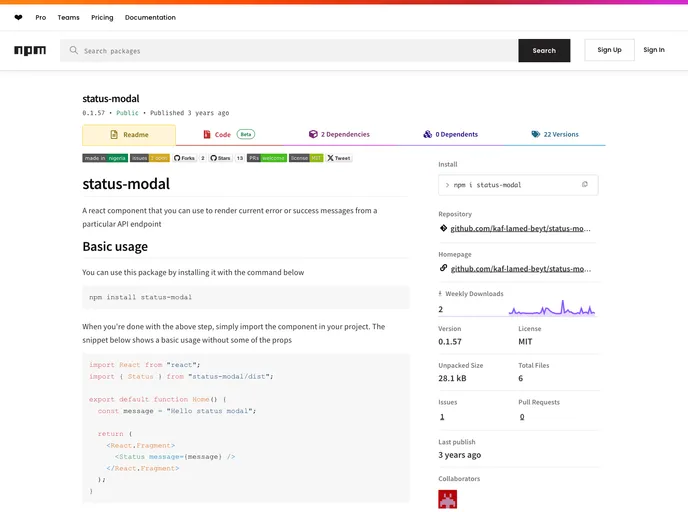
Task: Click the Sign Up button
Action: pyautogui.click(x=609, y=50)
